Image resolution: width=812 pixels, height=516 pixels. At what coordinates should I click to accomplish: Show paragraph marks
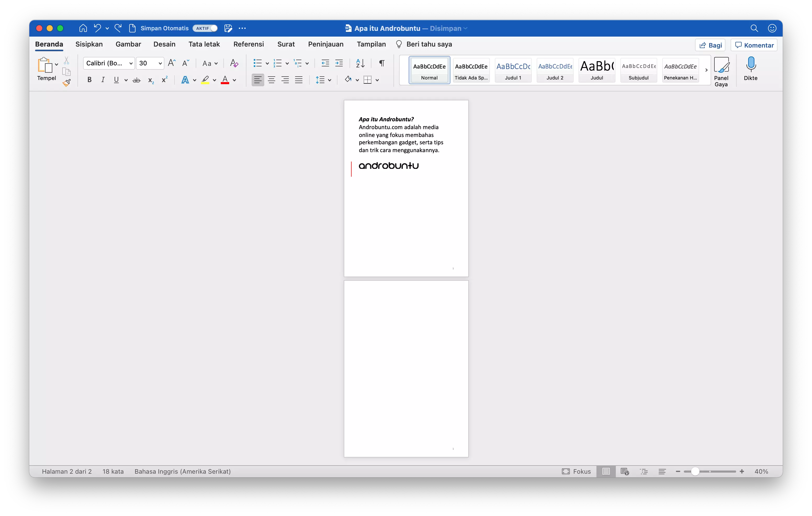381,63
